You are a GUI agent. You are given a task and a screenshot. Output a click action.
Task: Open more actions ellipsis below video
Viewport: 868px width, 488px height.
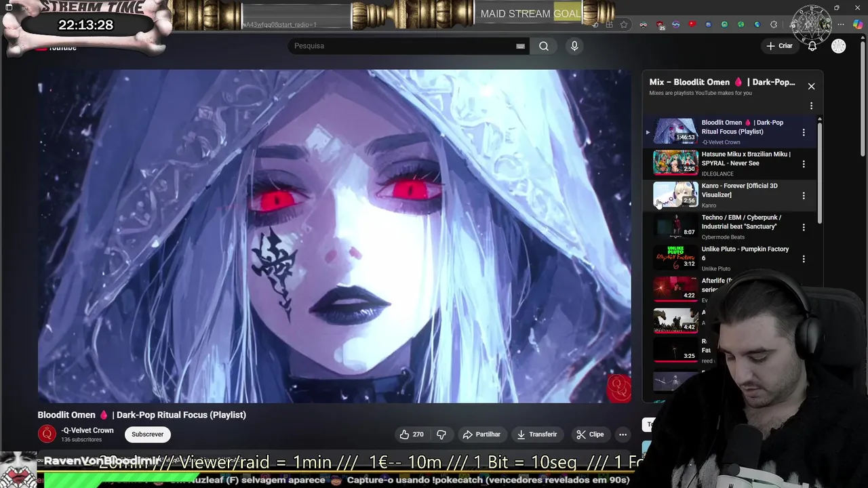pyautogui.click(x=623, y=434)
